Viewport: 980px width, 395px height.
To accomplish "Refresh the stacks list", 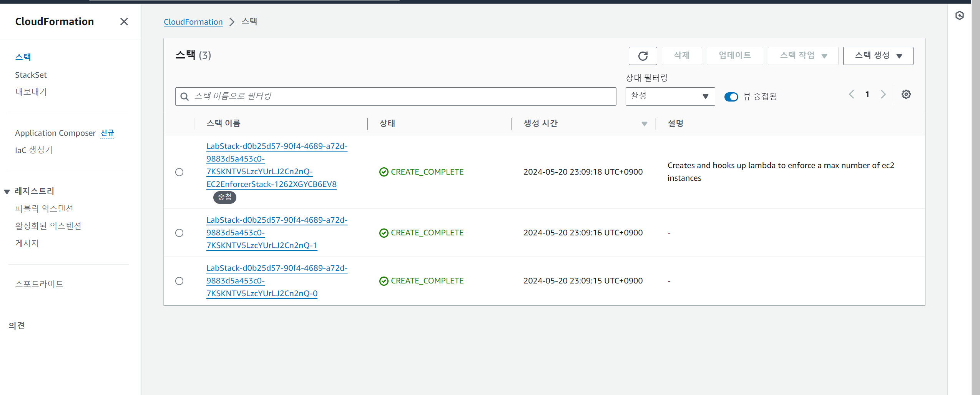I will [643, 56].
